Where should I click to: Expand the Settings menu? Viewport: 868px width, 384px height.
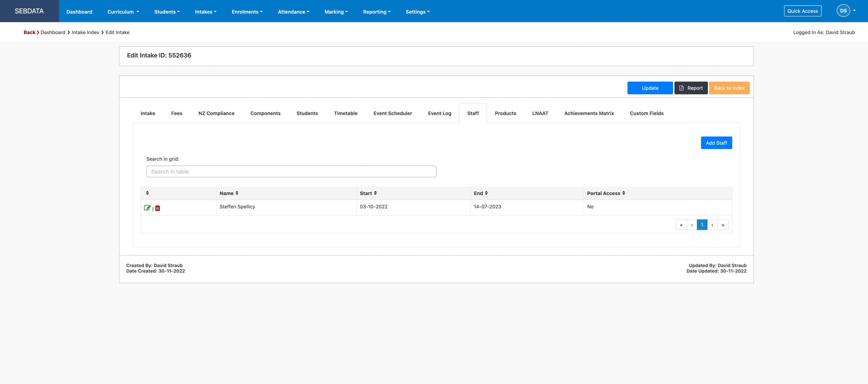417,12
